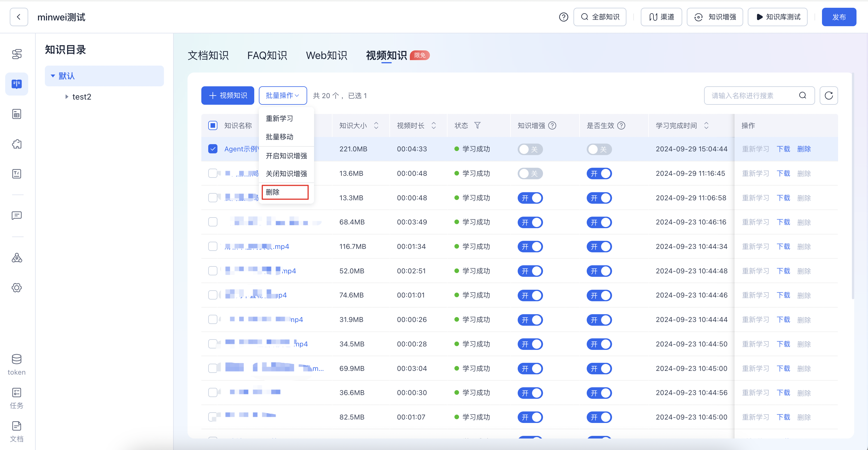The image size is (868, 450).
Task: Click the search magnifier icon
Action: 803,96
